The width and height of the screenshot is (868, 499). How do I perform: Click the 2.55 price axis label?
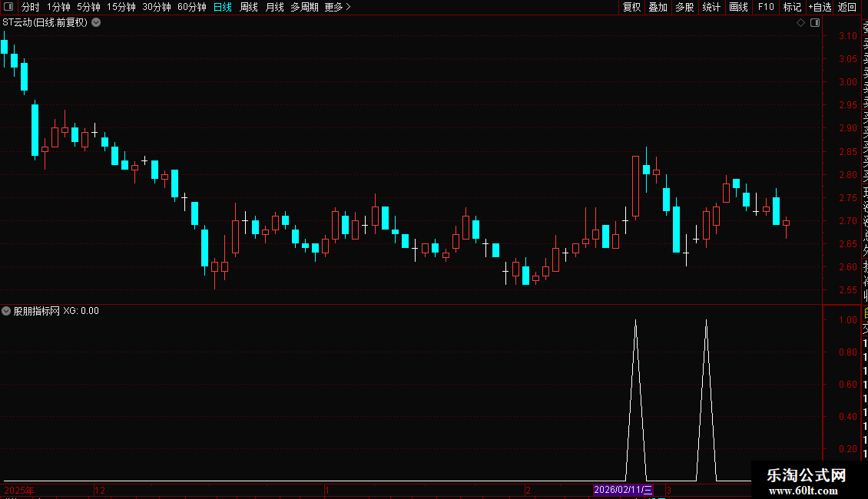[x=847, y=290]
